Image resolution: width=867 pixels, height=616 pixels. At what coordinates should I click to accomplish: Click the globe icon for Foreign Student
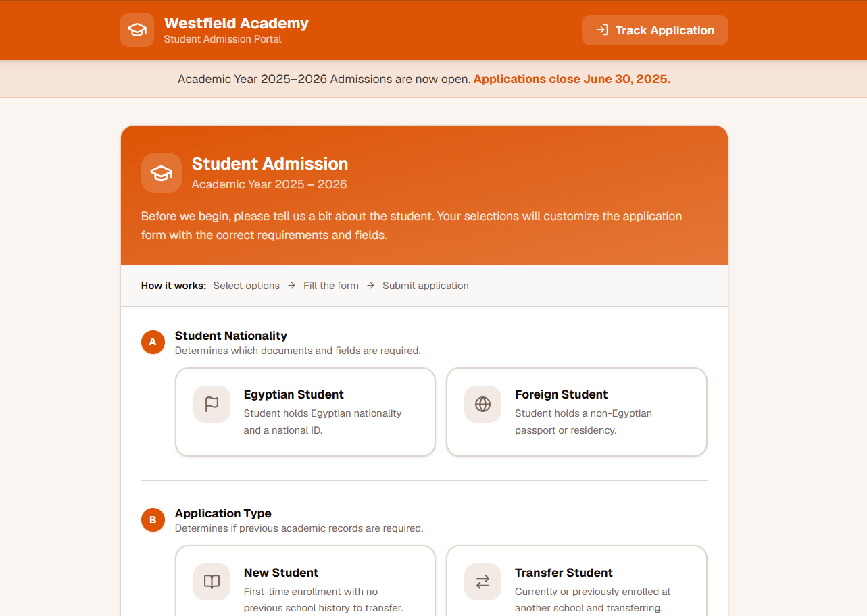(x=482, y=404)
